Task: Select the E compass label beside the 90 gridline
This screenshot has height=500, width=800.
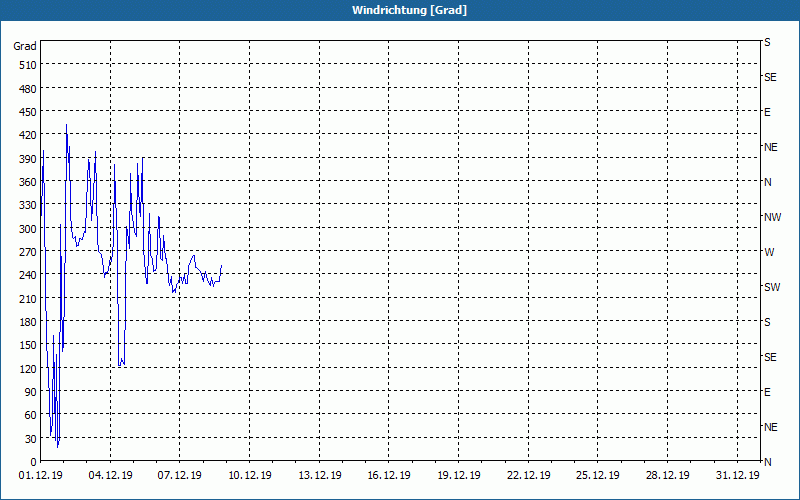Action: (x=767, y=392)
